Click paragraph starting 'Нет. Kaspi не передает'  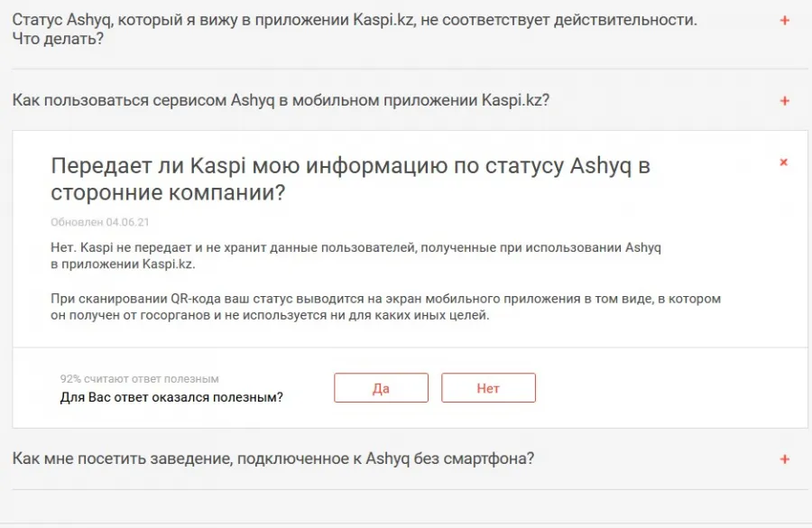355,255
